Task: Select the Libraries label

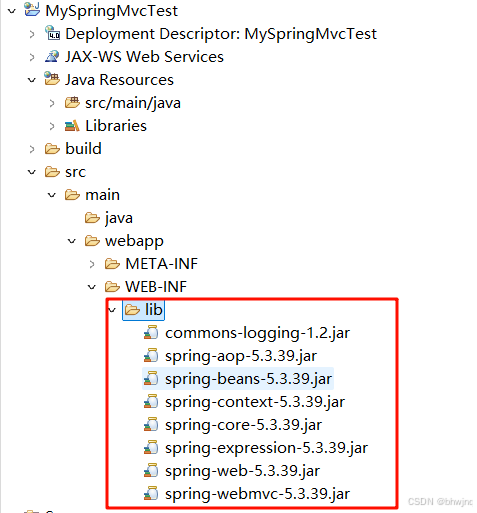Action: click(116, 126)
